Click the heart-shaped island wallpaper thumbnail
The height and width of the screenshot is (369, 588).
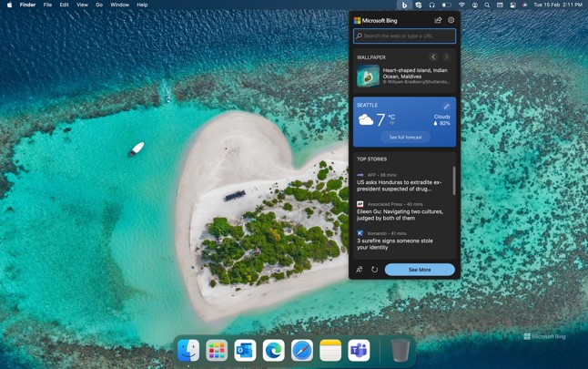click(x=368, y=77)
